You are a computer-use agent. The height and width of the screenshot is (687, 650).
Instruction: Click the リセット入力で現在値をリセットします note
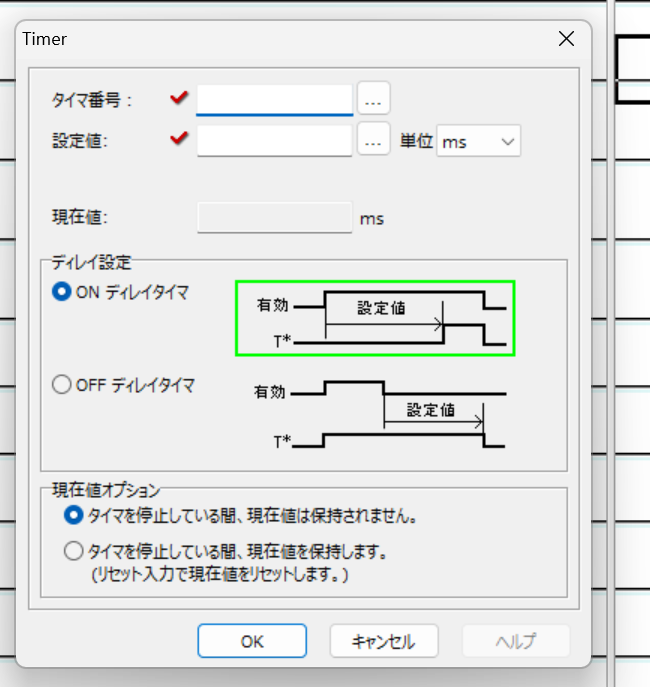tap(219, 574)
